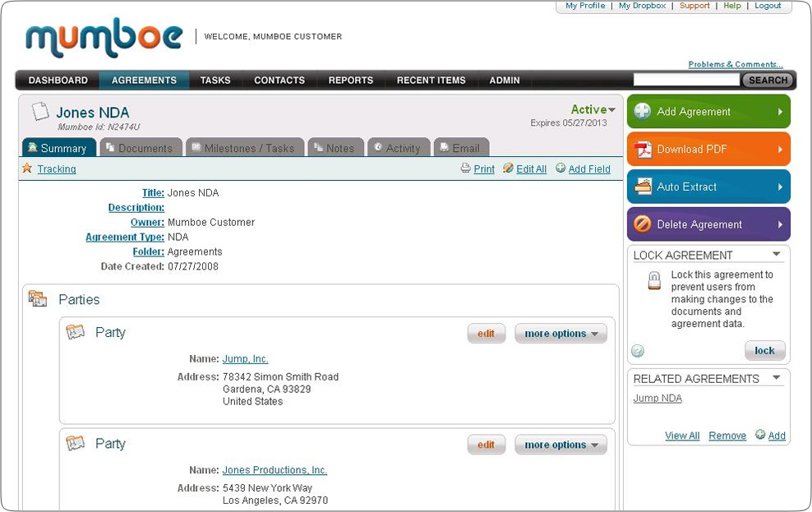
Task: Click the pencil icon beside Edit All
Action: [x=508, y=168]
